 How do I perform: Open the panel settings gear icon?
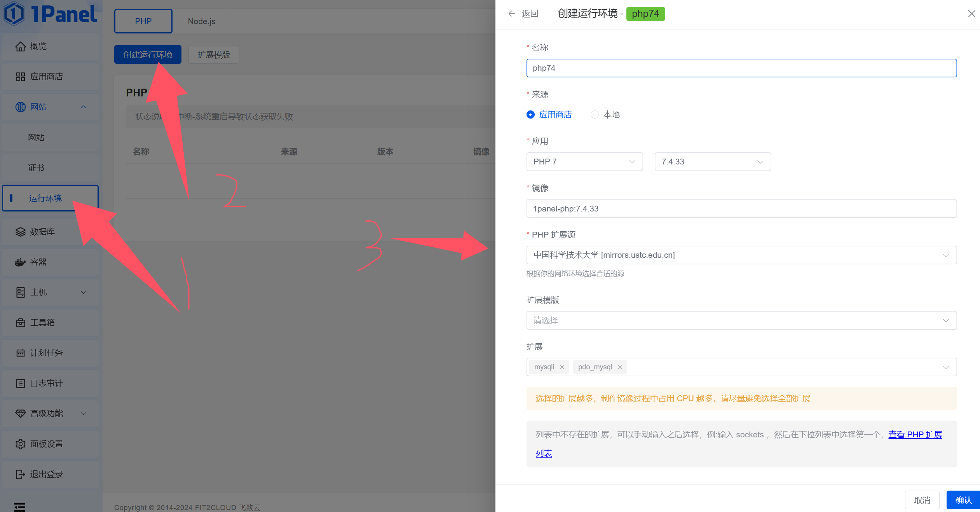pos(20,444)
